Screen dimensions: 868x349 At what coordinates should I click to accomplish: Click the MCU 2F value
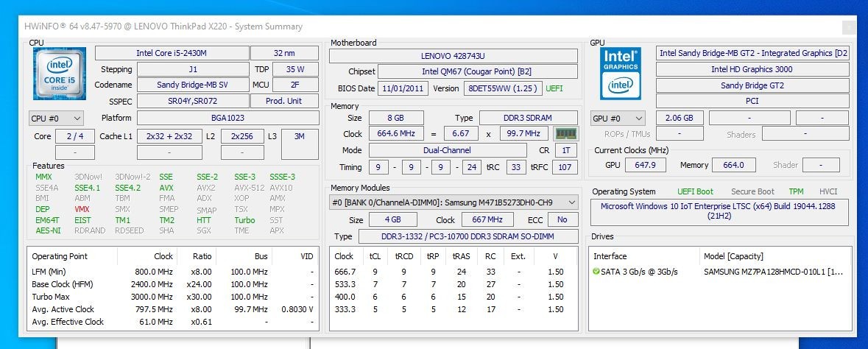(295, 85)
